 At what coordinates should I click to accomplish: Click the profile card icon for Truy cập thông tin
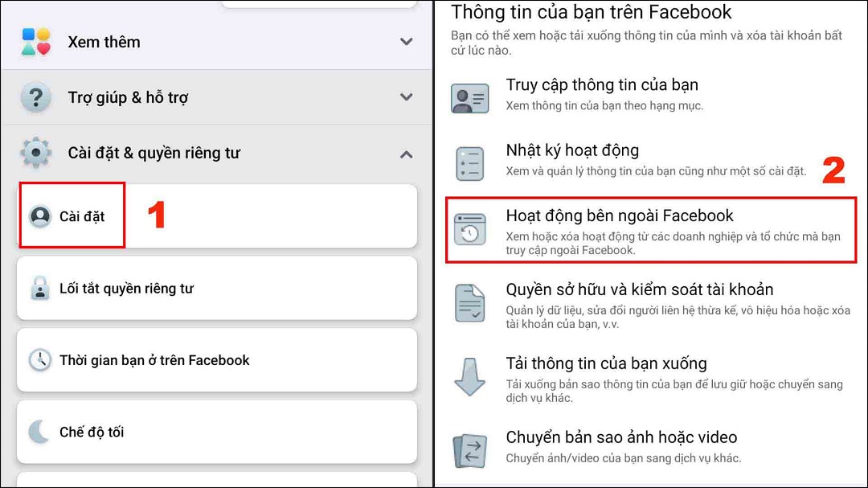470,95
